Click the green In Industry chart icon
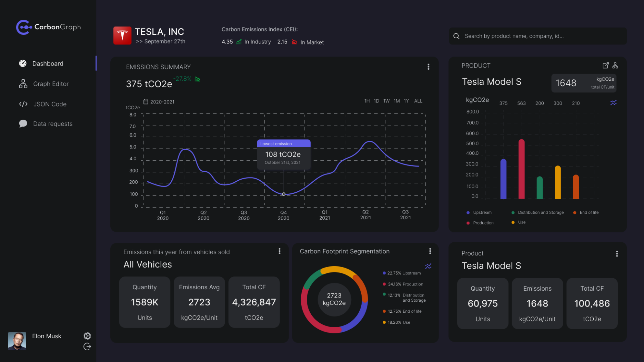 tap(239, 42)
